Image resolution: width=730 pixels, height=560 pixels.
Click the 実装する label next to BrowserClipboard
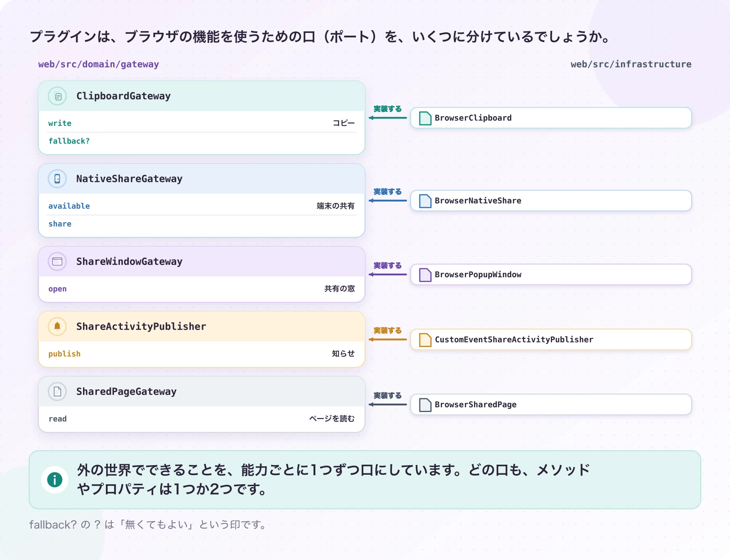tap(387, 109)
